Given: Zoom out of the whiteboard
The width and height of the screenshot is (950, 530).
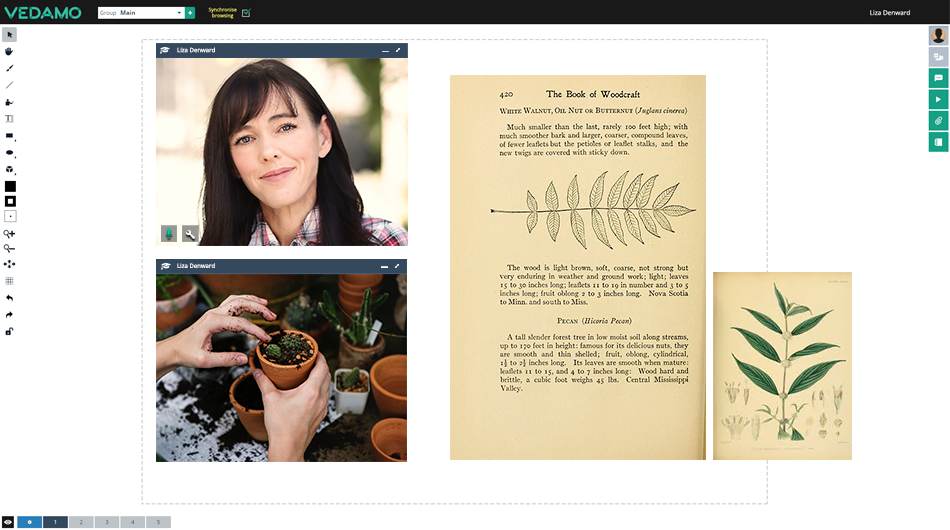Looking at the screenshot, I should click(x=9, y=248).
